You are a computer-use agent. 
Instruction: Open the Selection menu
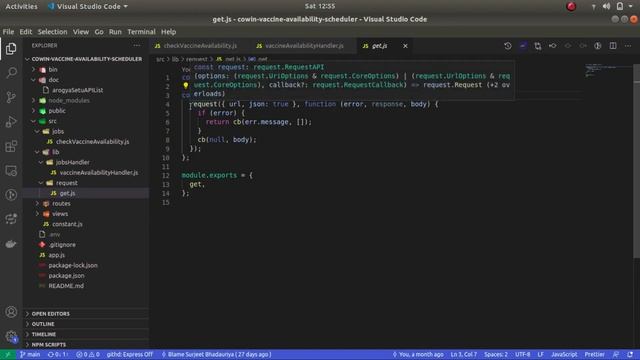click(52, 32)
